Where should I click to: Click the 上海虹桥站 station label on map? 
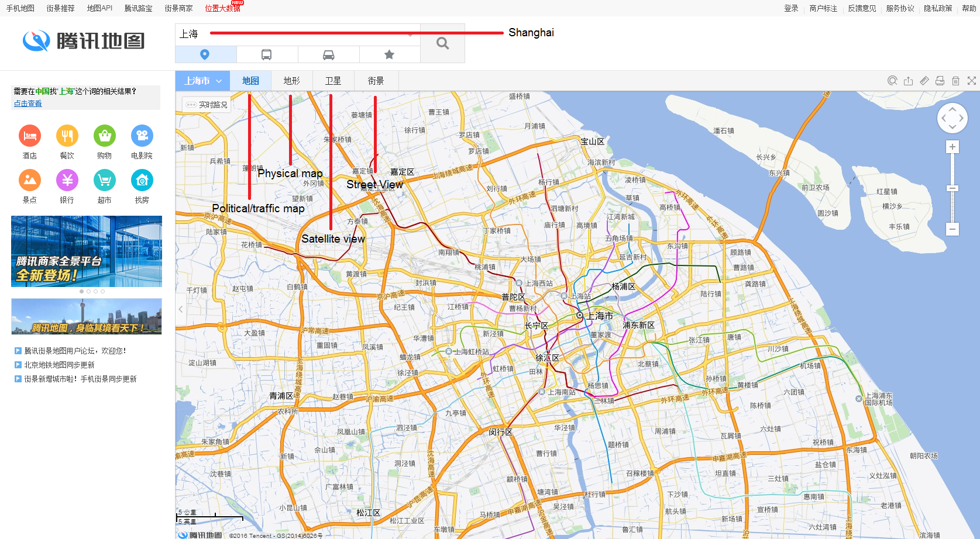click(x=472, y=352)
